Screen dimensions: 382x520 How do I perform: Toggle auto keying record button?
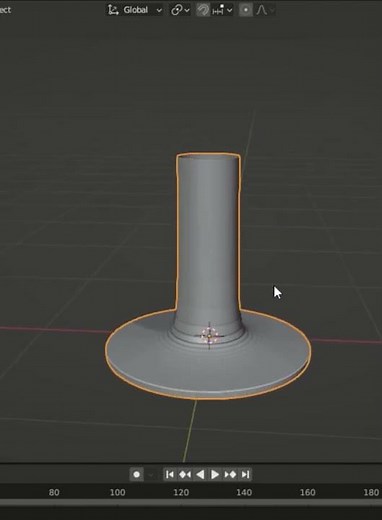tap(137, 474)
